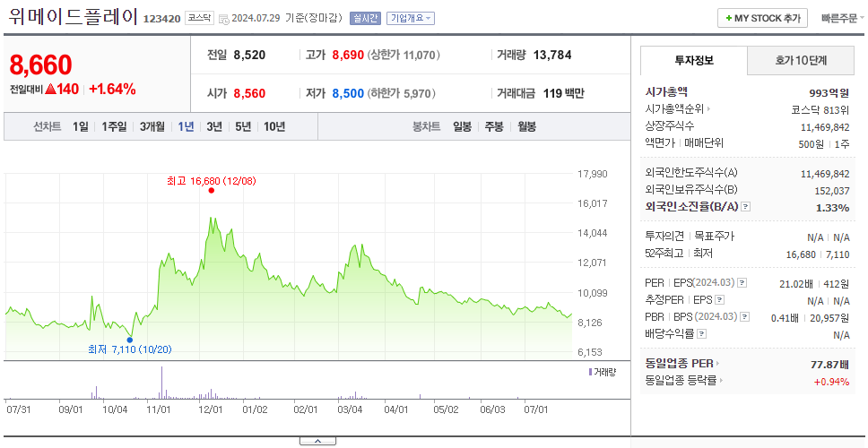Click the +1.64% change rate
This screenshot has width=868, height=448.
(x=112, y=89)
